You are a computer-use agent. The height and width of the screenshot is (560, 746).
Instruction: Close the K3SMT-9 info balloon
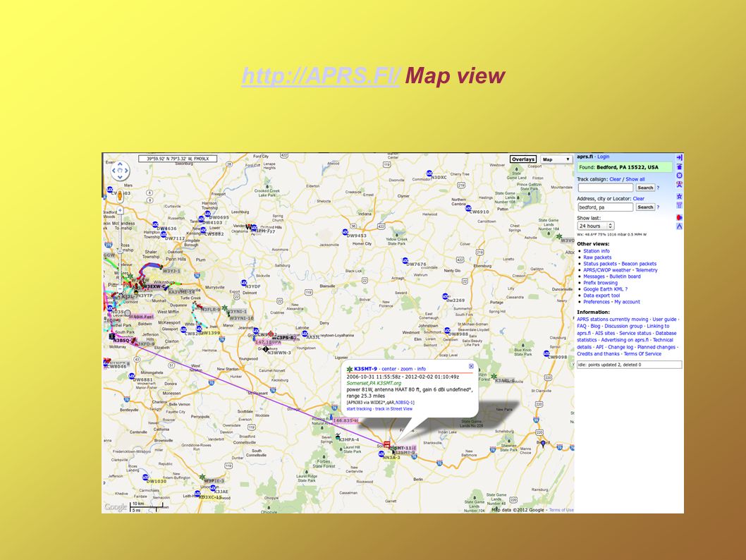click(471, 366)
